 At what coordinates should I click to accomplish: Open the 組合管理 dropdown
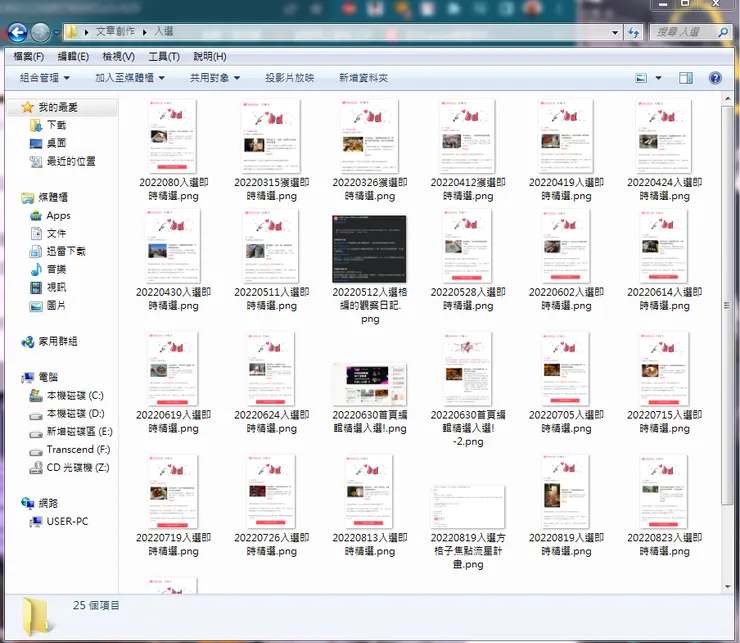(45, 78)
